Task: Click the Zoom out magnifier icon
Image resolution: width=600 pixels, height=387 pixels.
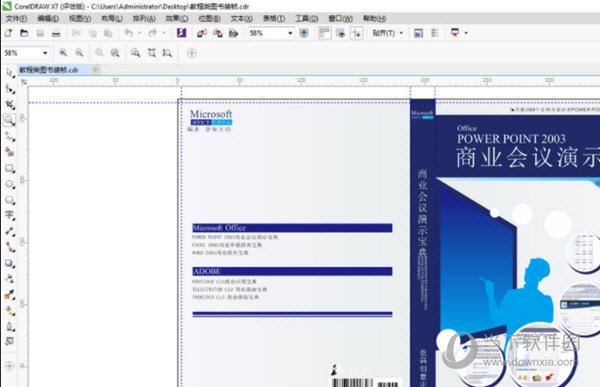Action: (79, 53)
